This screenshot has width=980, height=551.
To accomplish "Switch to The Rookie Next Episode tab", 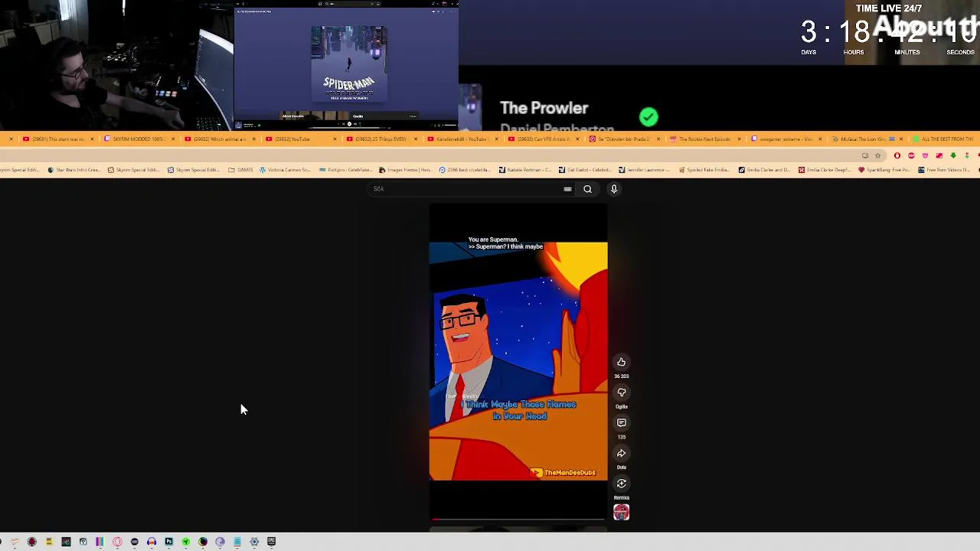I will tap(704, 139).
